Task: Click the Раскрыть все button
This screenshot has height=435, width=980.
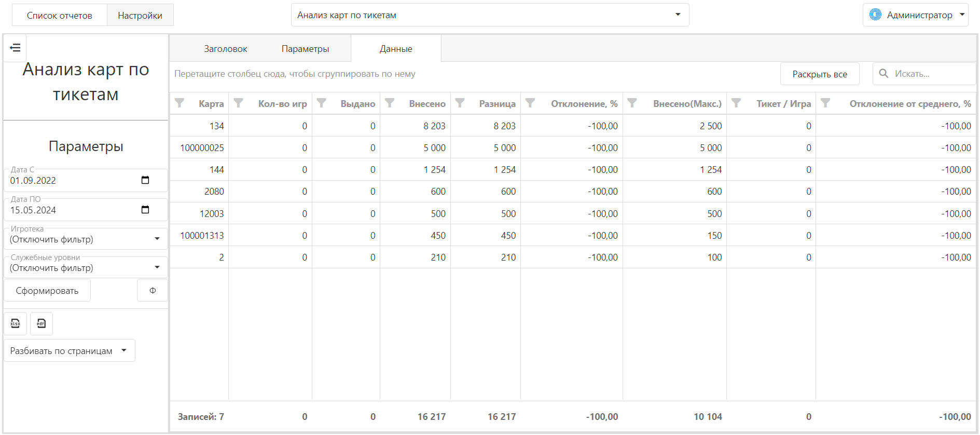Action: pos(820,74)
